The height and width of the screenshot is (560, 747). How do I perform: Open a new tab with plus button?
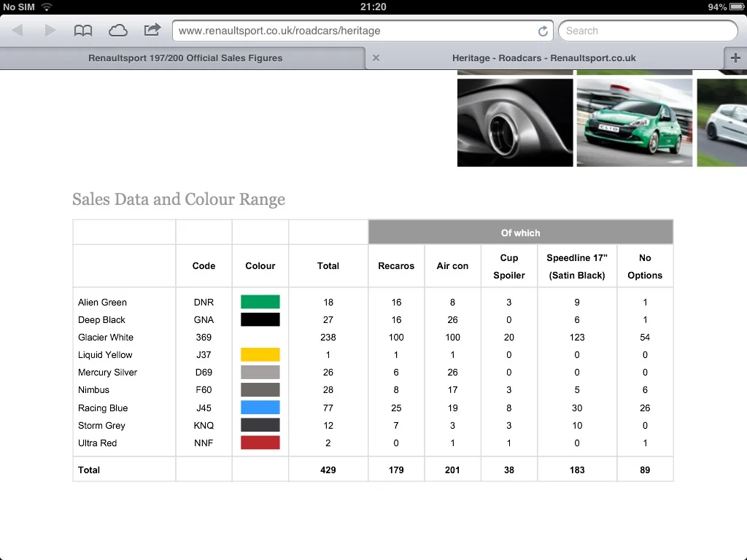click(735, 58)
